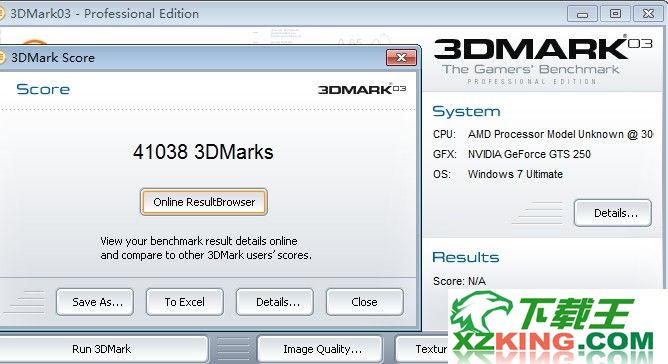
Task: Click the 3DMARK03 logo in score dialog
Action: [362, 89]
